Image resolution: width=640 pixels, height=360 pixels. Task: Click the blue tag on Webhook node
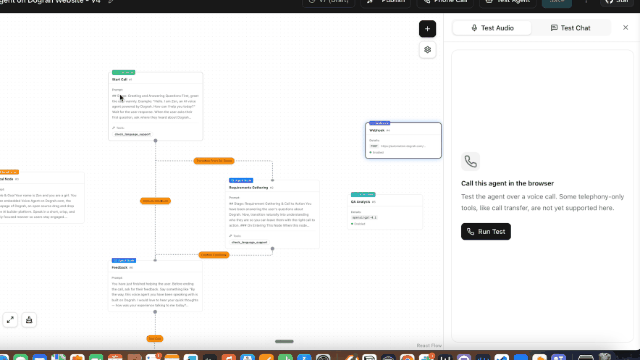click(380, 123)
